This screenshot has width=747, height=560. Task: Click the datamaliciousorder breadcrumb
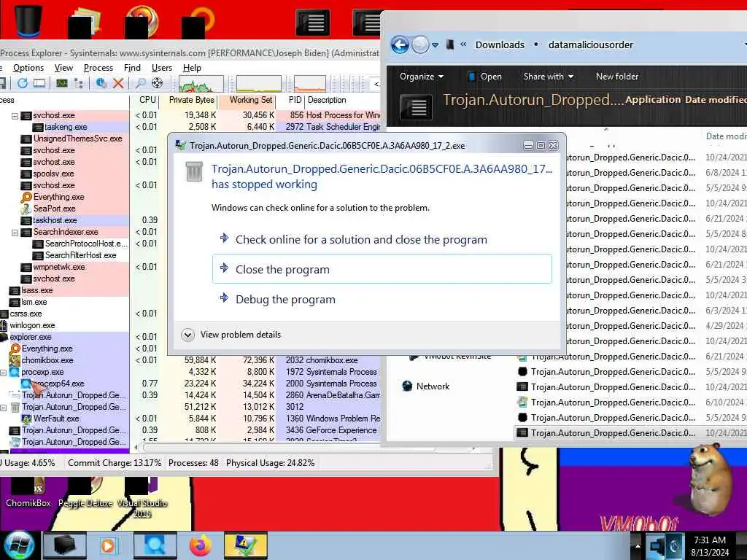590,44
